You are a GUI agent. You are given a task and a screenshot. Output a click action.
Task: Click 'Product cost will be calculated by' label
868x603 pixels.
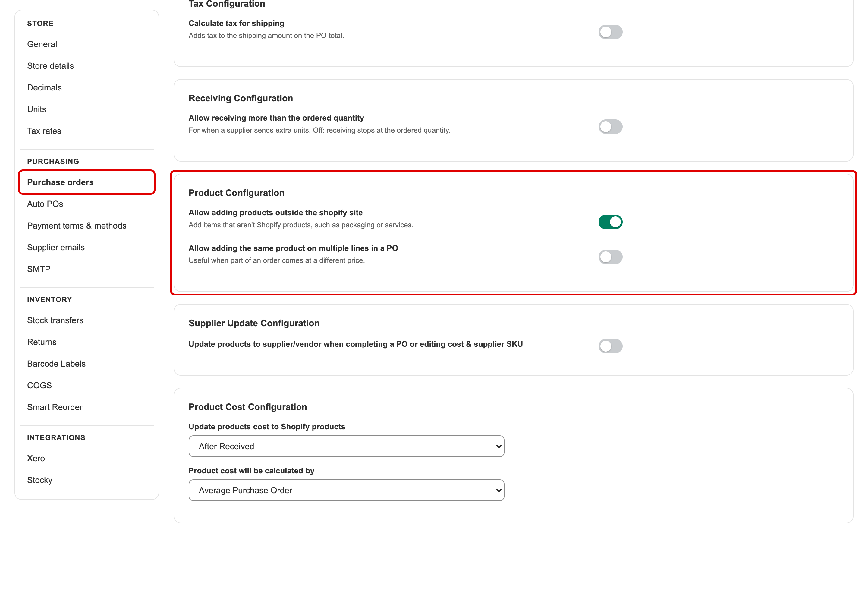click(251, 471)
